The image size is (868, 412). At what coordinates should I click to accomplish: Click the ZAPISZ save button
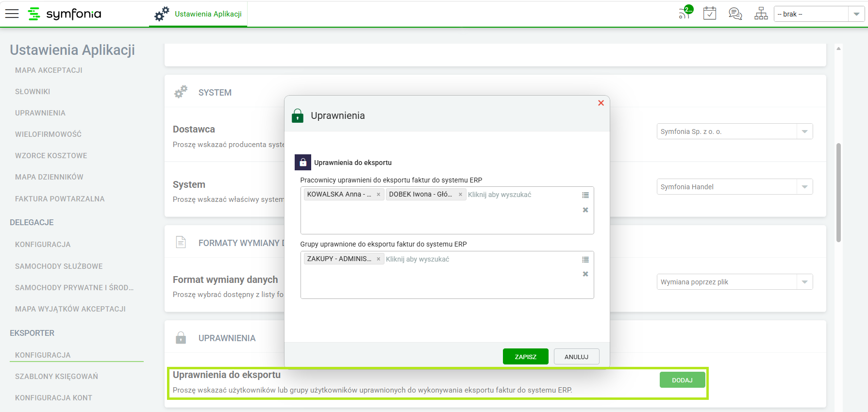pos(526,357)
